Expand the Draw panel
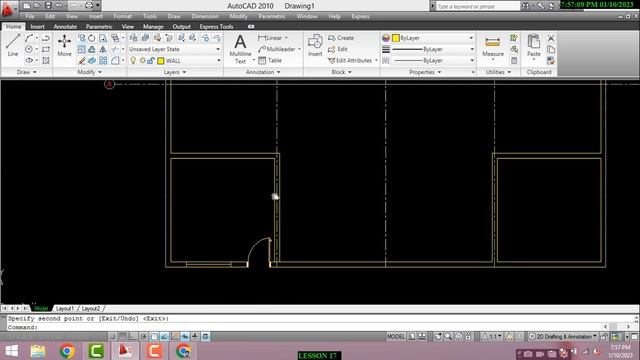This screenshot has width=640, height=360. coord(26,72)
